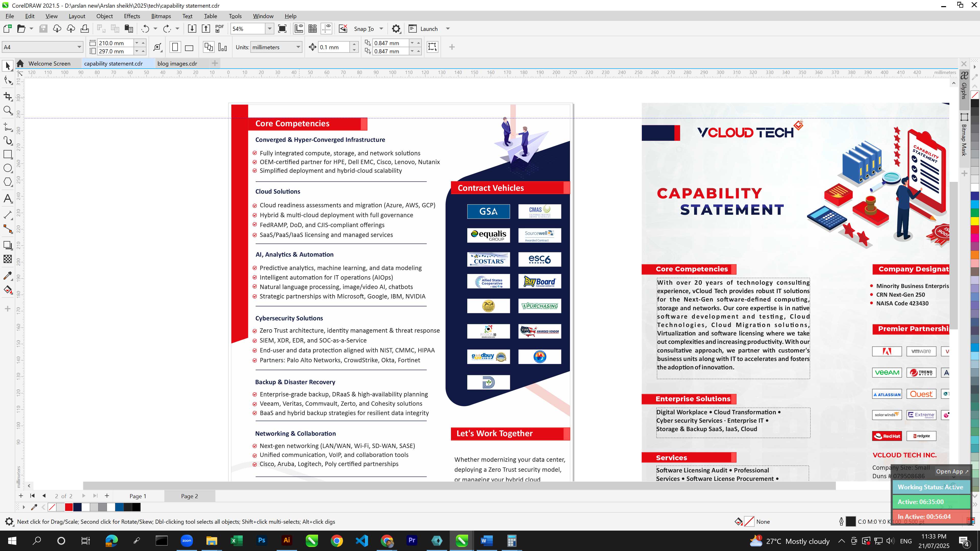Pick the red swatch in document palette
This screenshot has width=980, height=551.
tap(69, 507)
